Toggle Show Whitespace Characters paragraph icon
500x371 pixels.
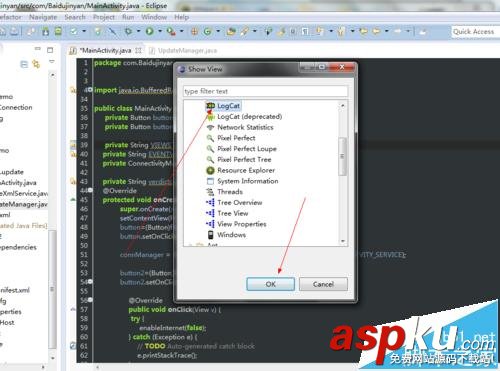tap(305, 31)
